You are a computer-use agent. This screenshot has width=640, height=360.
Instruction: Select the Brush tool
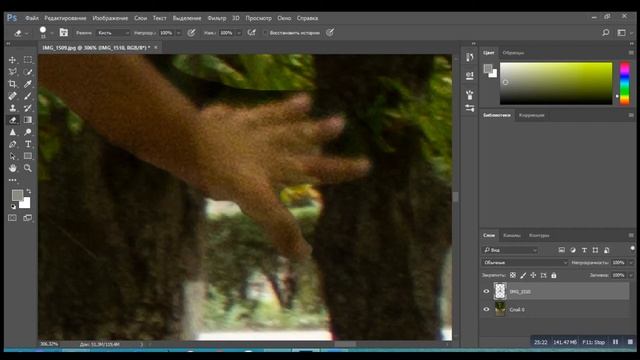click(28, 96)
